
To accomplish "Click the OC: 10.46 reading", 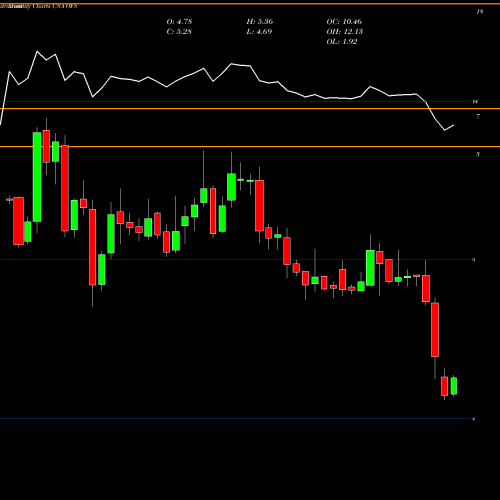I will pyautogui.click(x=344, y=22).
